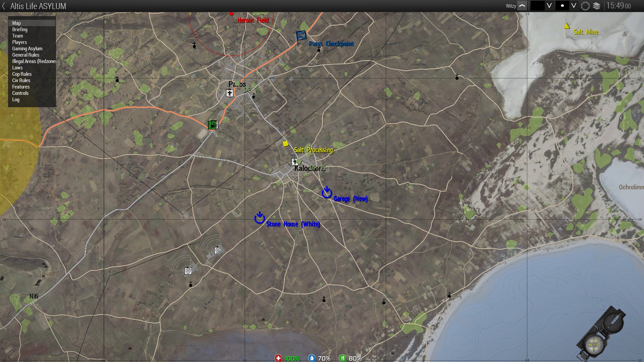Open the Gaming Asylum entry
Viewport: 644px width, 362px height.
(x=32, y=49)
